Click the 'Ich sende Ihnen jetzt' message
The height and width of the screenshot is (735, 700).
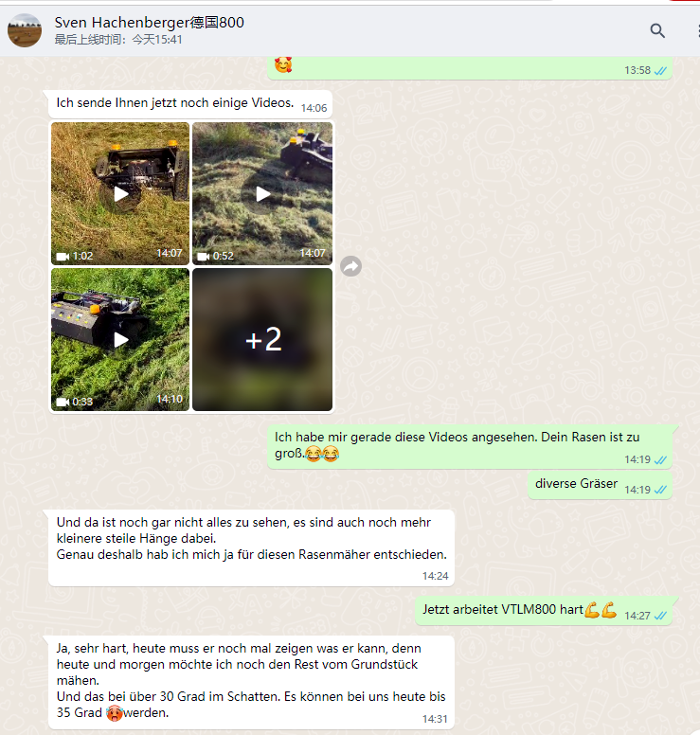coord(190,104)
